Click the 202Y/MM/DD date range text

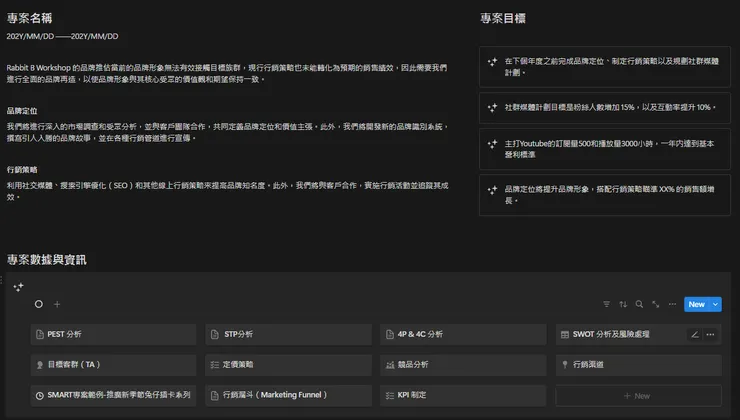pos(62,36)
